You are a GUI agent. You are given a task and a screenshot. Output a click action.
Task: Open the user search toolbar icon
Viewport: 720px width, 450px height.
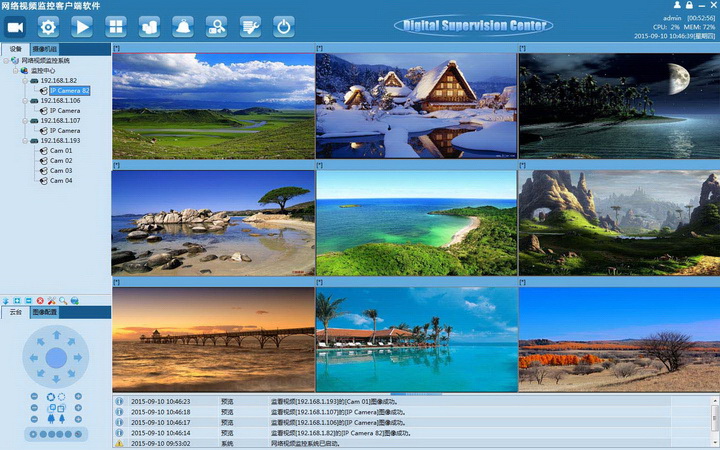tap(217, 27)
